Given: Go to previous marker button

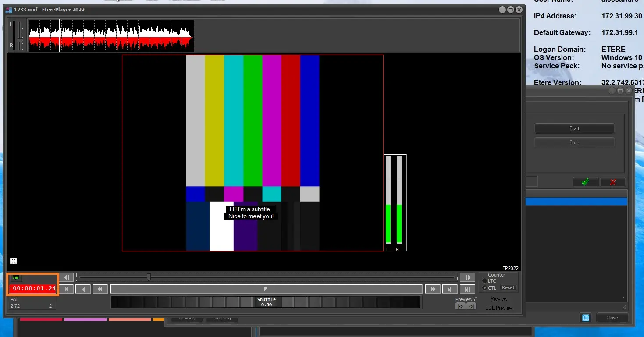Looking at the screenshot, I should (83, 289).
